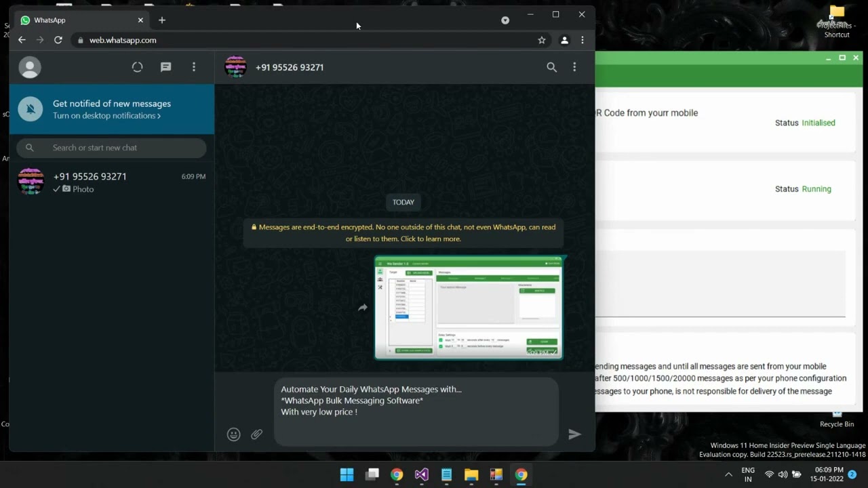Search within the conversation using magnifier icon

(552, 67)
